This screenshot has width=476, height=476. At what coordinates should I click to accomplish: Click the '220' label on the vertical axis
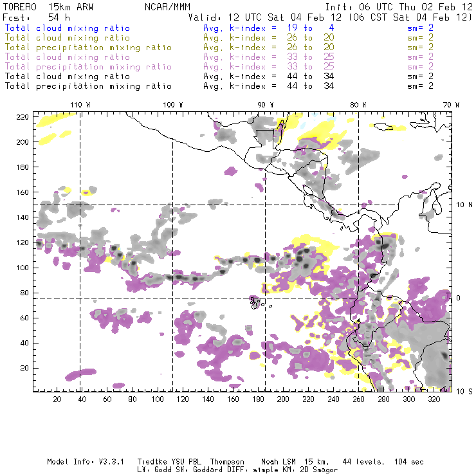22,117
